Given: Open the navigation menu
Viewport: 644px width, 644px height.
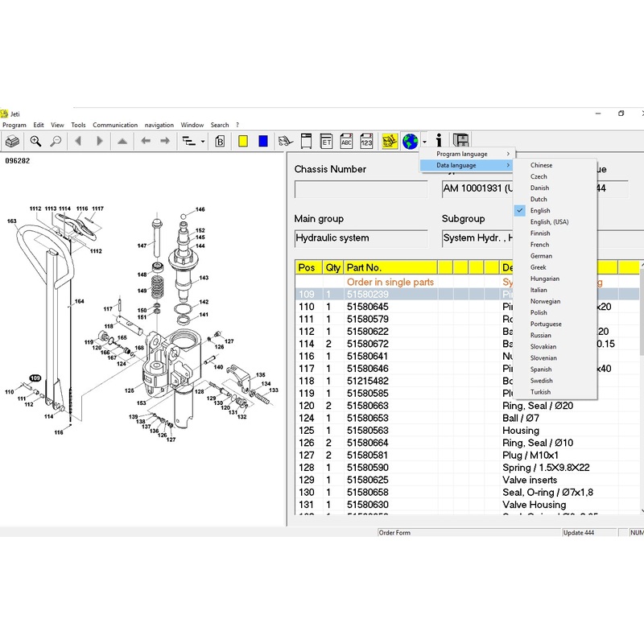Looking at the screenshot, I should coord(159,125).
